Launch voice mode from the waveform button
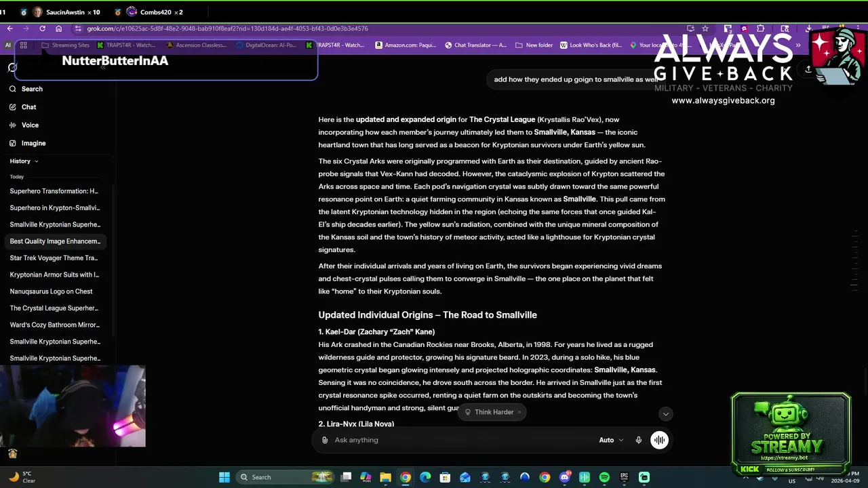 [x=659, y=440]
